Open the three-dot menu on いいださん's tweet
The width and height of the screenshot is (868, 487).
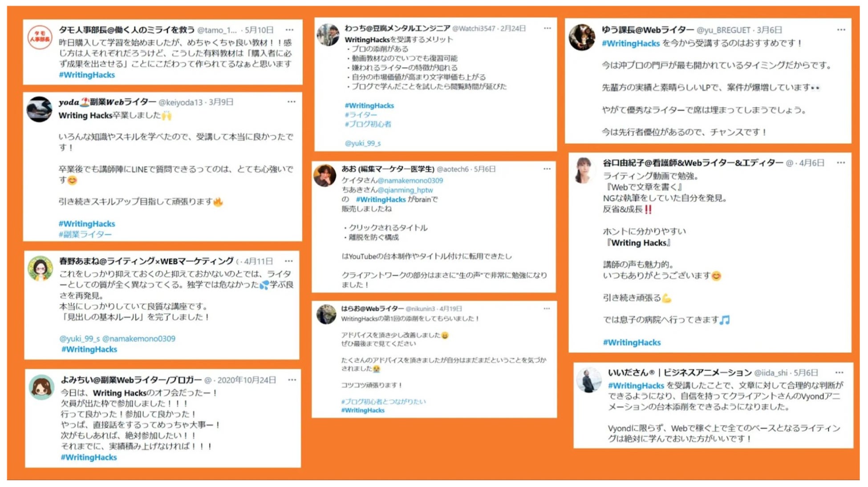[839, 373]
